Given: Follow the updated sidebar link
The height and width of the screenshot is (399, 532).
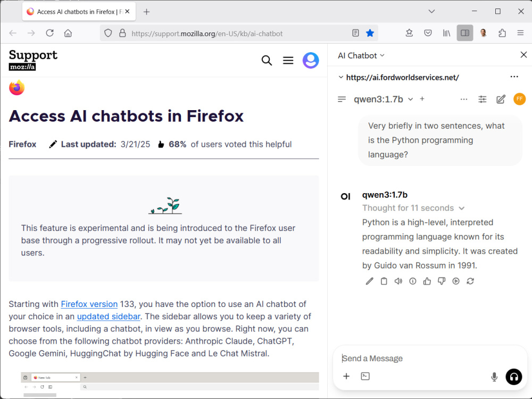Looking at the screenshot, I should (x=109, y=316).
